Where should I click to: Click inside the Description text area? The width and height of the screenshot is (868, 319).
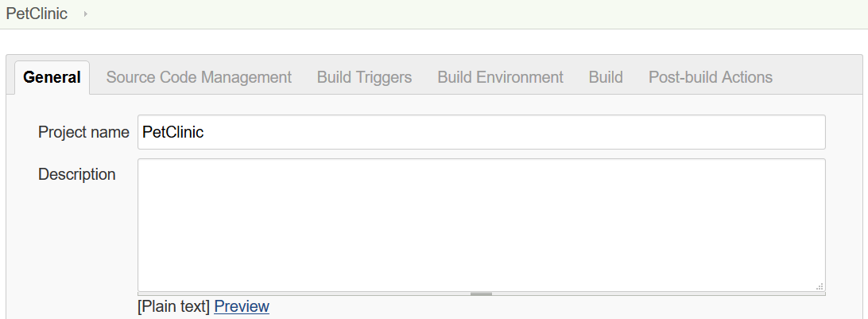pyautogui.click(x=482, y=225)
